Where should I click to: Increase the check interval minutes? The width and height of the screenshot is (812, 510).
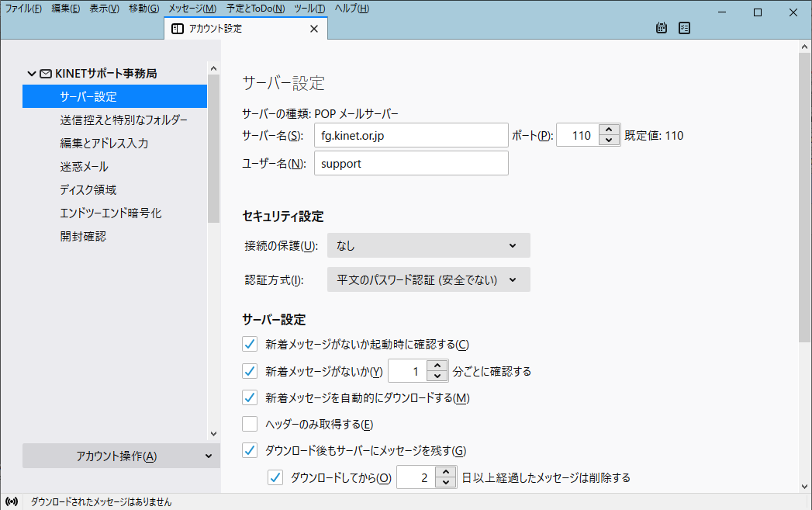coord(437,366)
